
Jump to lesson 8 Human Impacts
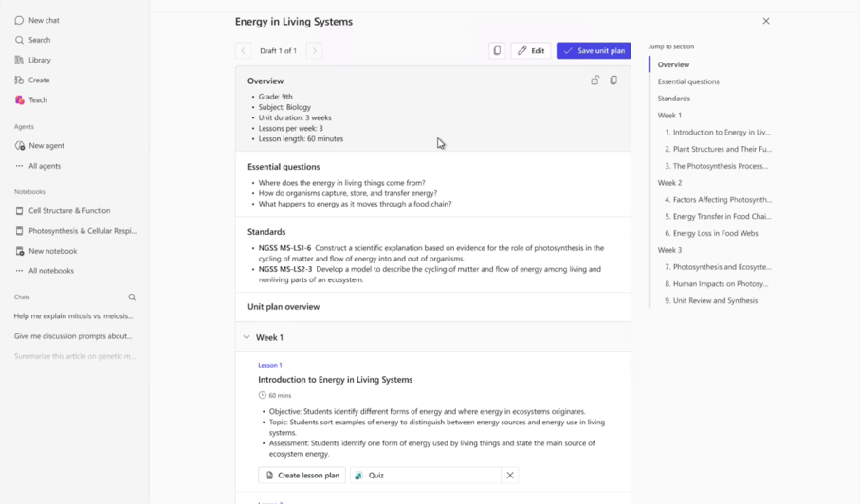[716, 284]
